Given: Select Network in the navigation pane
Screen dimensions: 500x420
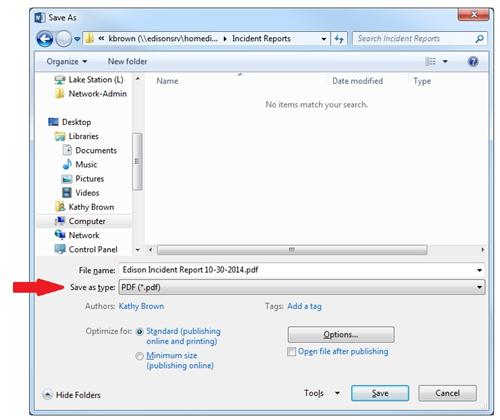Looking at the screenshot, I should (x=77, y=235).
